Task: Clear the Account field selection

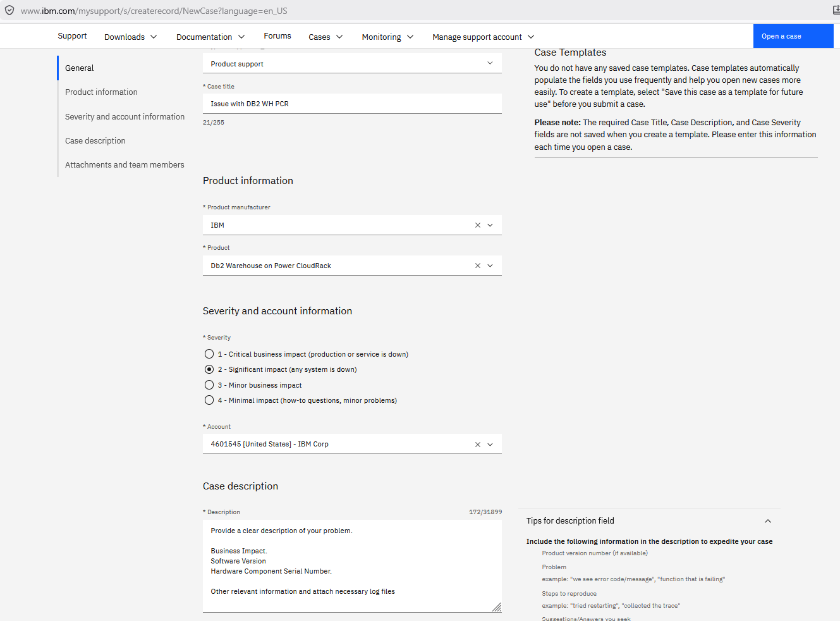Action: point(478,445)
